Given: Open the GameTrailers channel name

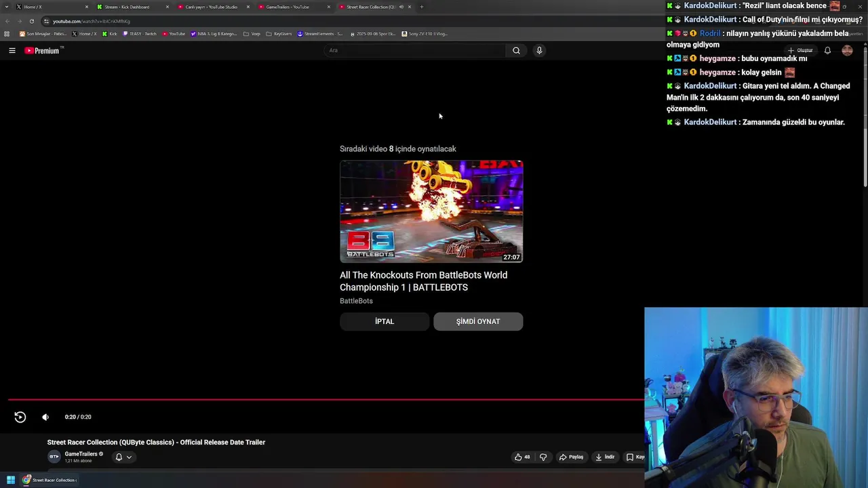Looking at the screenshot, I should click(81, 454).
